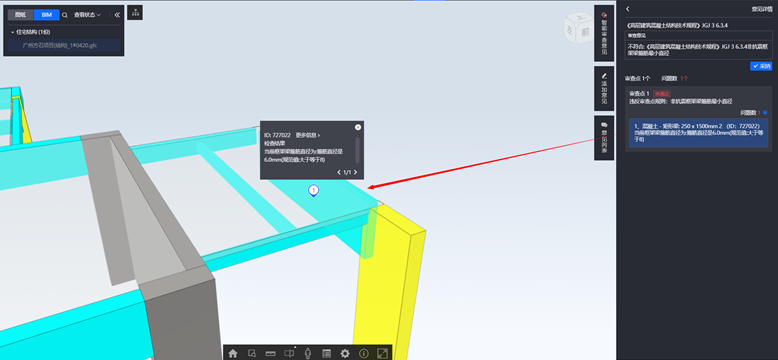
Task: Click the numbered location pin marker
Action: pos(313,190)
